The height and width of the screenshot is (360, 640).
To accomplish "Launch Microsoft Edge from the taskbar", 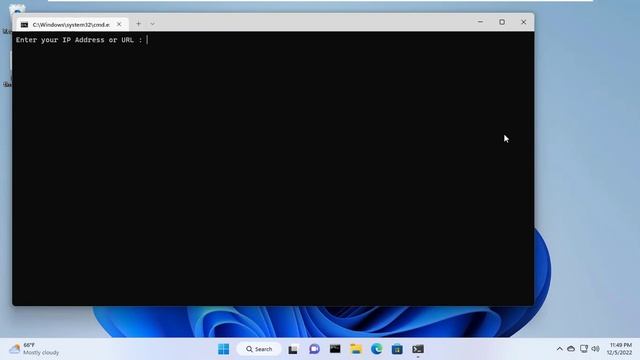I will pos(377,349).
